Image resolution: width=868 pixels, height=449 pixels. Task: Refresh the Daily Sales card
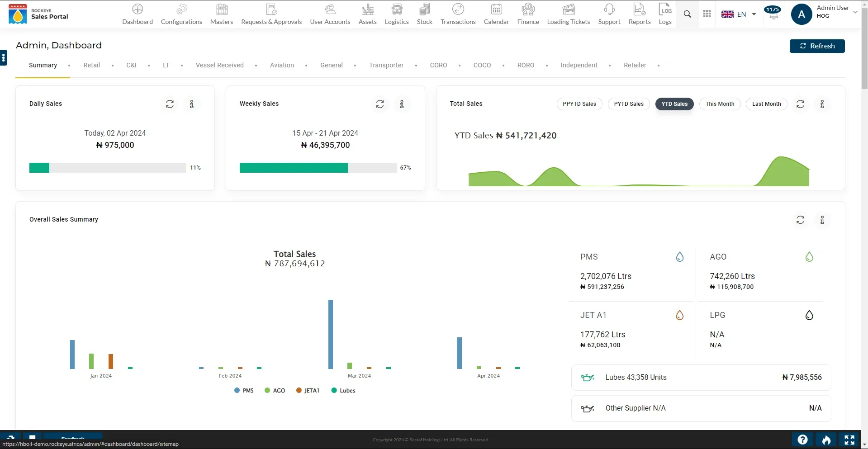tap(170, 104)
